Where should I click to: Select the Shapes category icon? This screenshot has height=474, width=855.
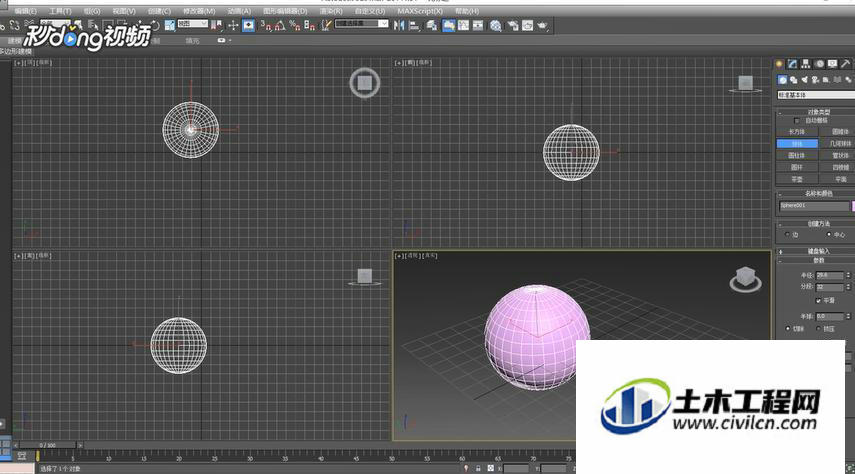793,80
